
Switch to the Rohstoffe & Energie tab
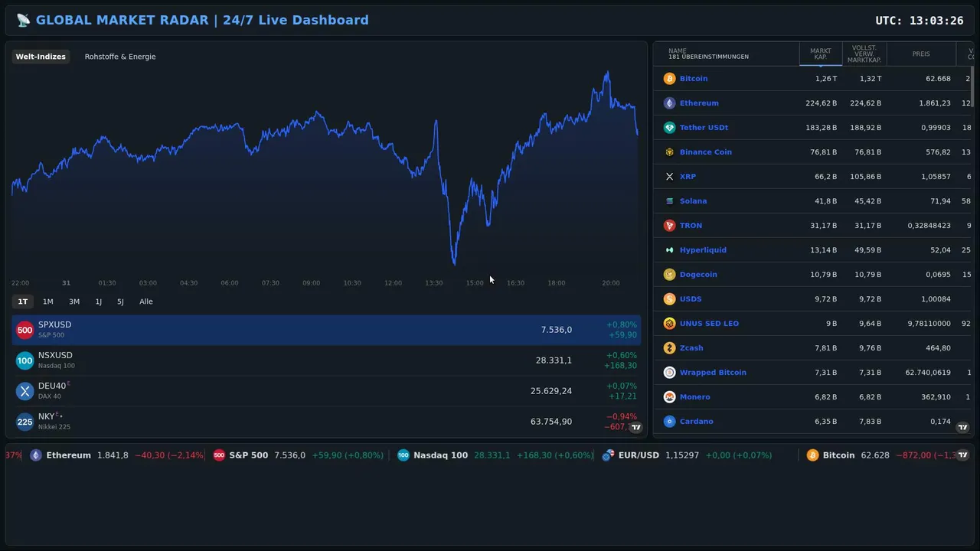(120, 57)
